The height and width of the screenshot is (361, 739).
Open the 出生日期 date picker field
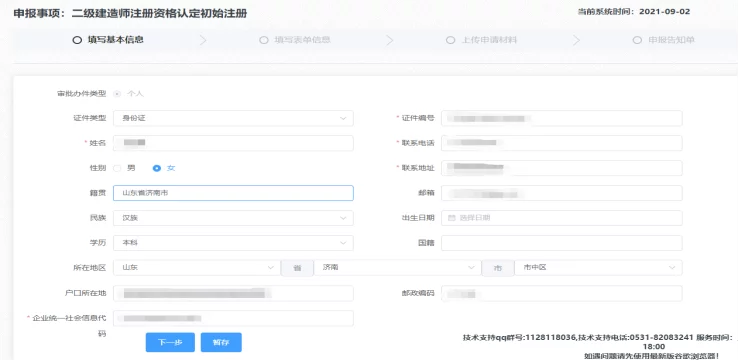point(562,218)
